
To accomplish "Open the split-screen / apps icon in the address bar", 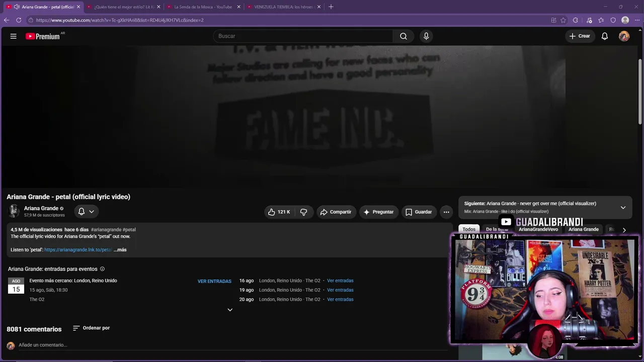I will (x=553, y=20).
